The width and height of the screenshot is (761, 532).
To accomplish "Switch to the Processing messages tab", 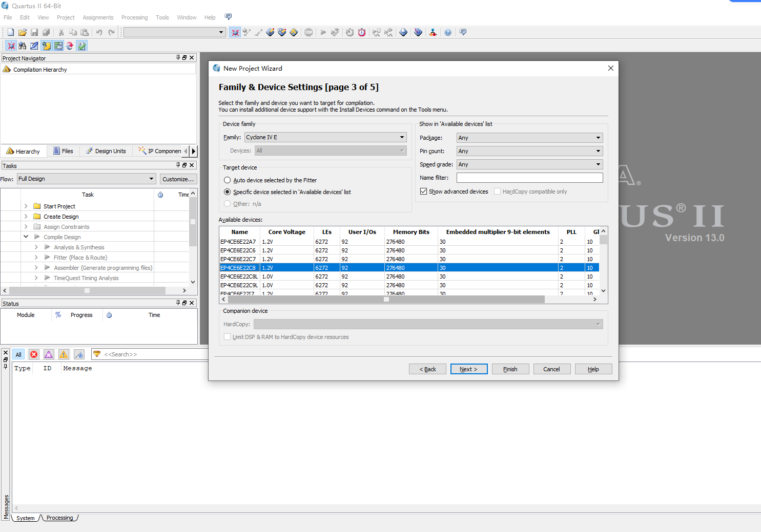I will 59,518.
